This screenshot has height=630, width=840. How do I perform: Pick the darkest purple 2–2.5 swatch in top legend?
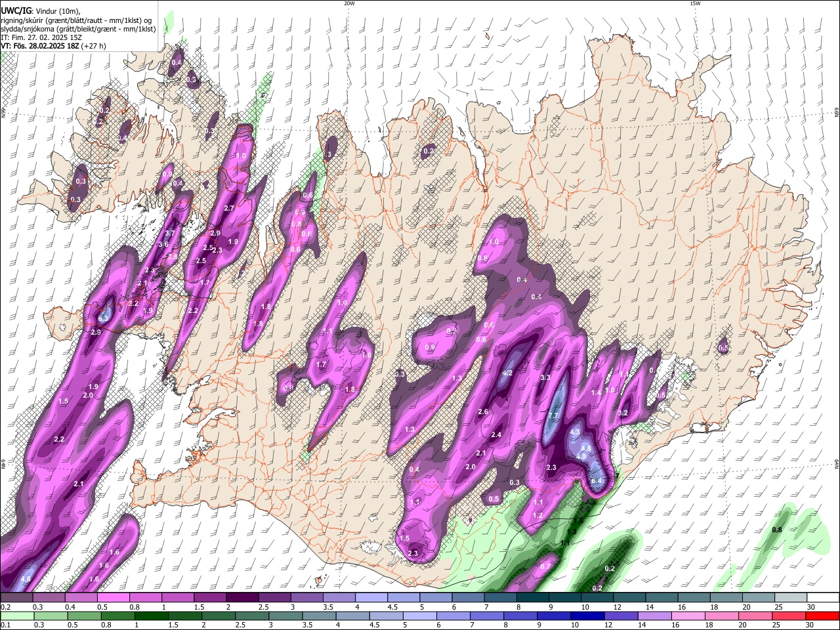[x=242, y=598]
